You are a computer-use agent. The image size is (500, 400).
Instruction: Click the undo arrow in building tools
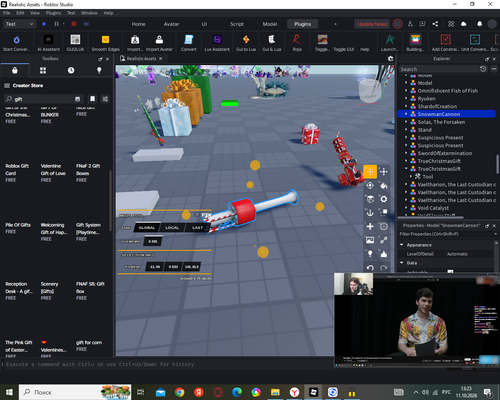click(x=370, y=267)
